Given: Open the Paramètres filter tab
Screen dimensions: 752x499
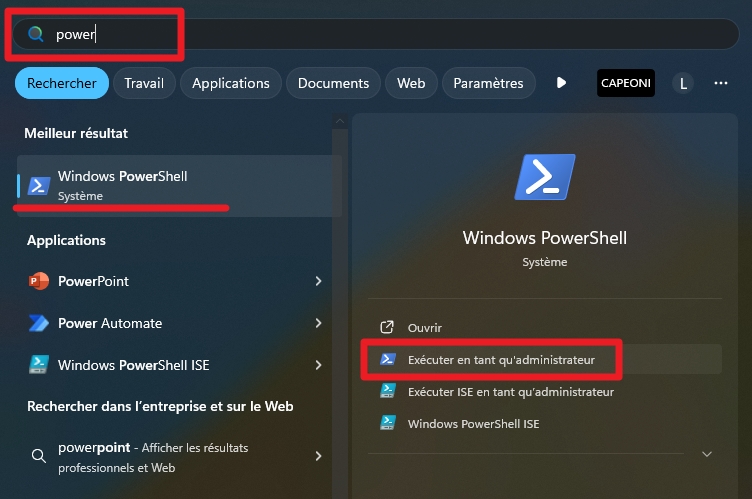Looking at the screenshot, I should point(488,83).
